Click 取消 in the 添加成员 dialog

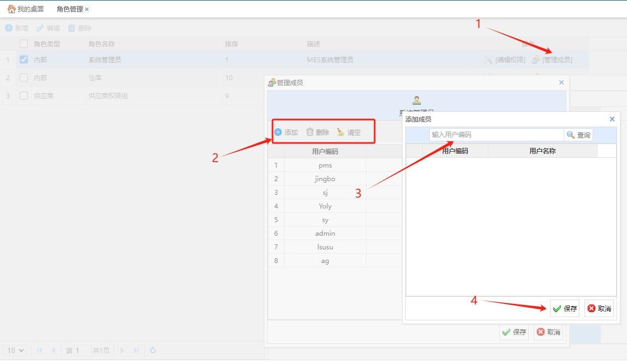[x=599, y=308]
